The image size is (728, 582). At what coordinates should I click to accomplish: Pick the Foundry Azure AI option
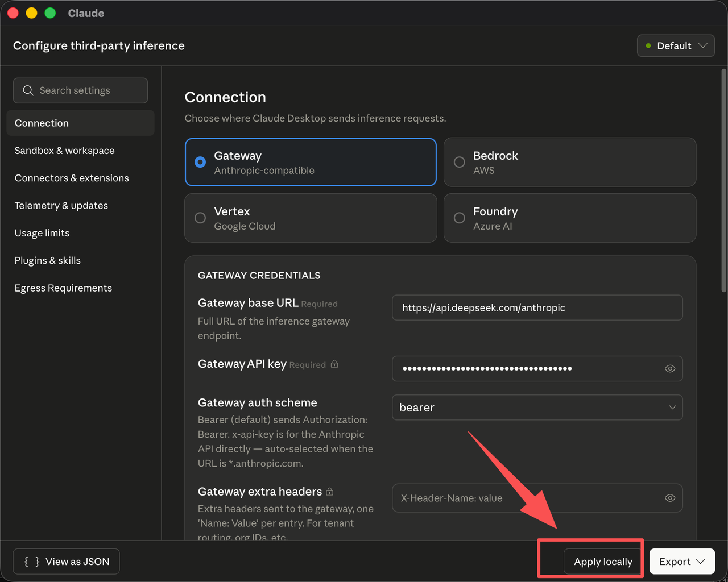(x=570, y=218)
